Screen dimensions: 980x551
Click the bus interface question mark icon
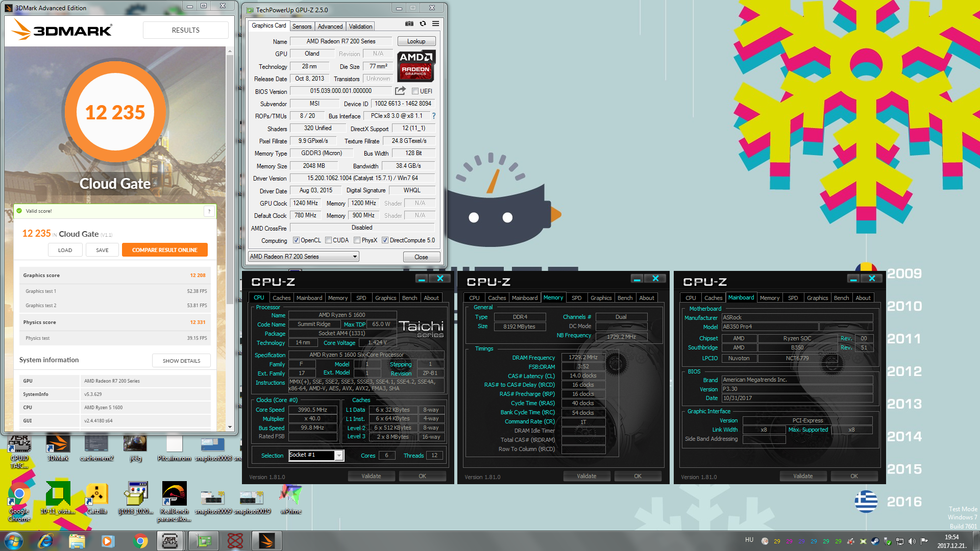click(x=434, y=116)
